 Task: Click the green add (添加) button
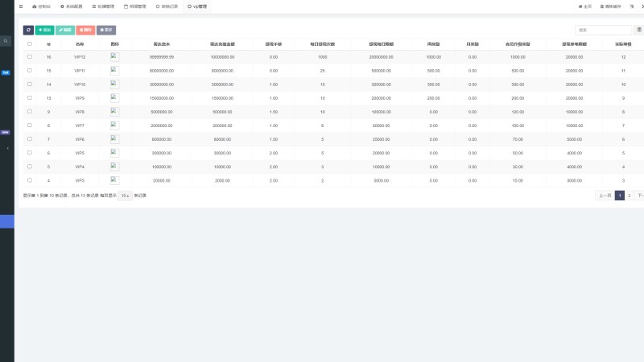[x=45, y=30]
